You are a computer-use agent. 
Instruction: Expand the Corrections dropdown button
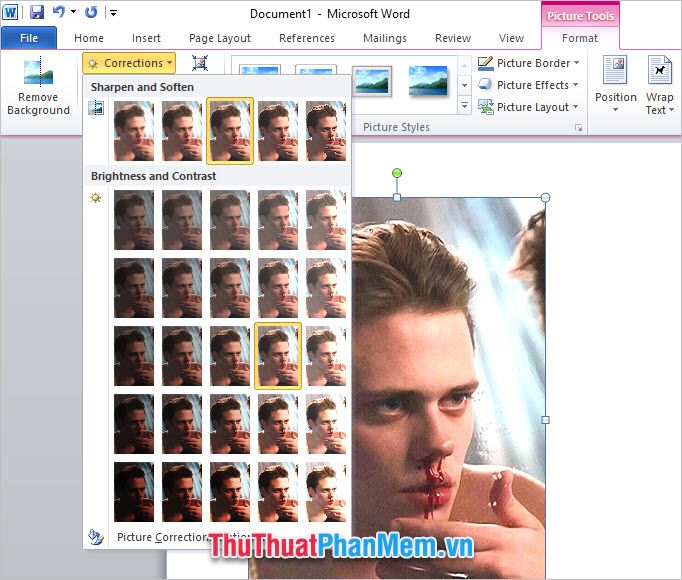[x=129, y=63]
